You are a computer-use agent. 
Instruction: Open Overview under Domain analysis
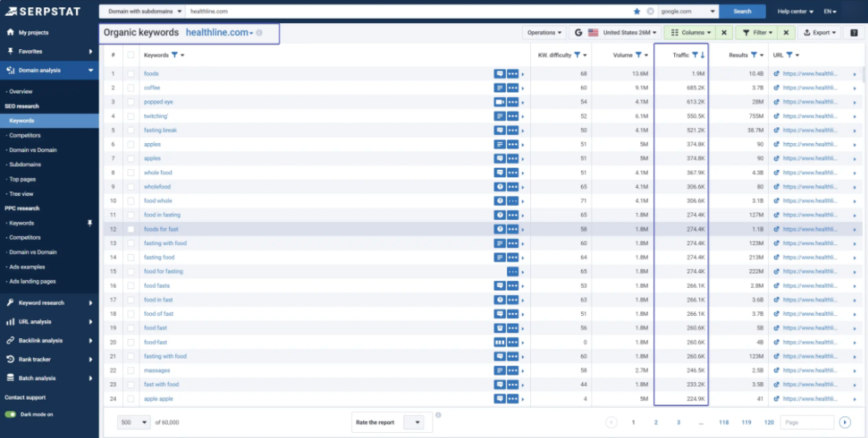pyautogui.click(x=20, y=92)
